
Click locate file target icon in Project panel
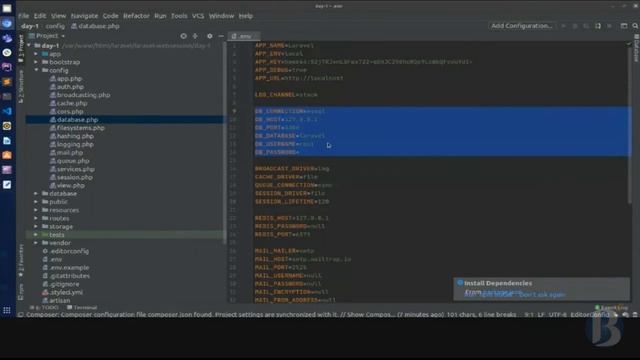point(183,36)
